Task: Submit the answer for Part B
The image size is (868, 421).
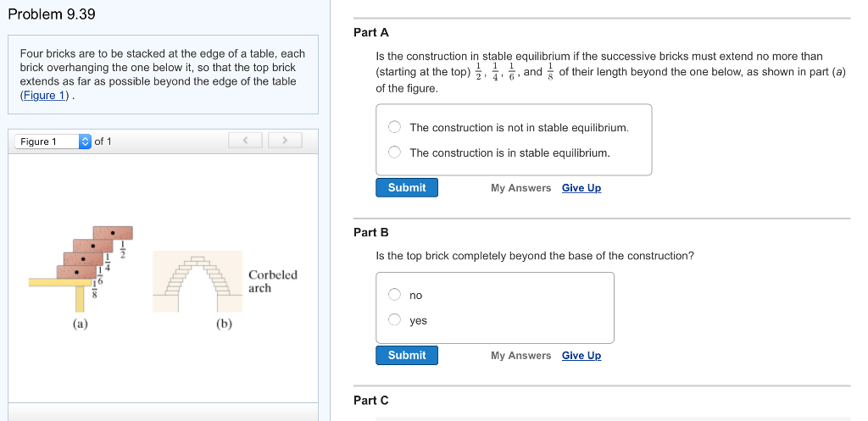Action: pyautogui.click(x=407, y=355)
